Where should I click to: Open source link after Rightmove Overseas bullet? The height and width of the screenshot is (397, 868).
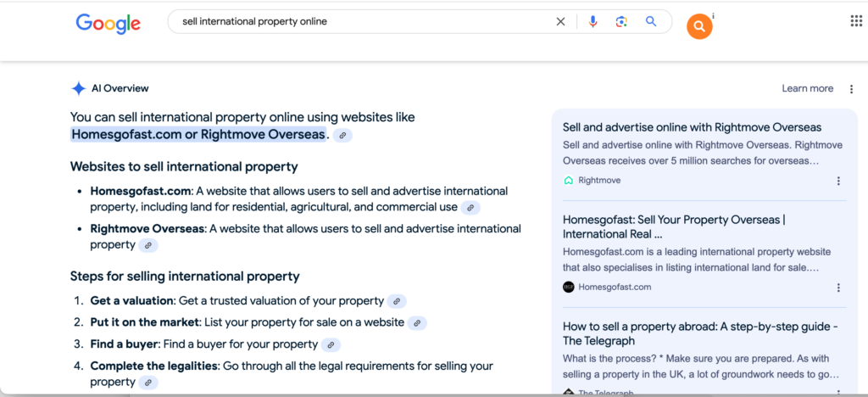148,245
